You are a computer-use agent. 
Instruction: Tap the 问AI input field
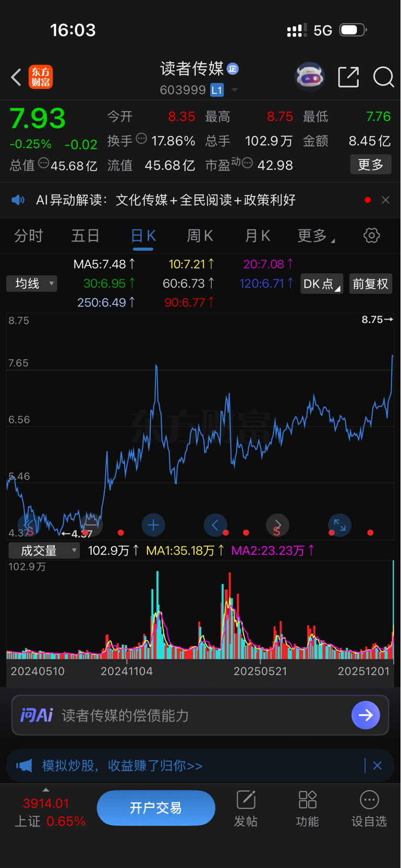tap(200, 715)
